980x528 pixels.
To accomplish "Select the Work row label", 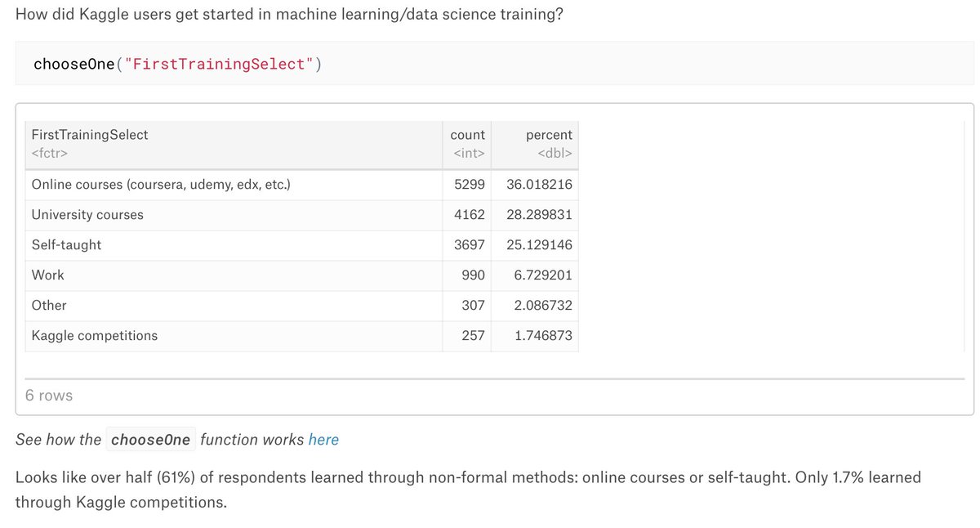I will click(x=47, y=275).
